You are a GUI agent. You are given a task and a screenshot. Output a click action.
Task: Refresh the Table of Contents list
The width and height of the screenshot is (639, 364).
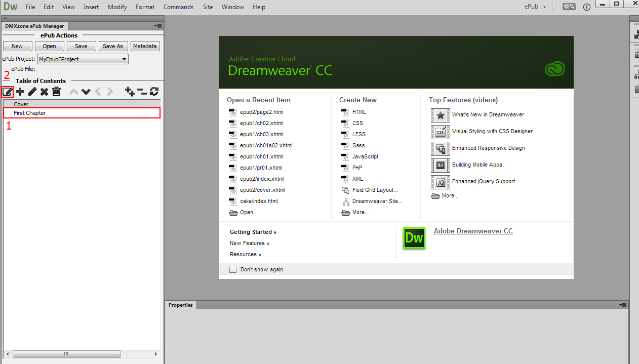[x=154, y=92]
